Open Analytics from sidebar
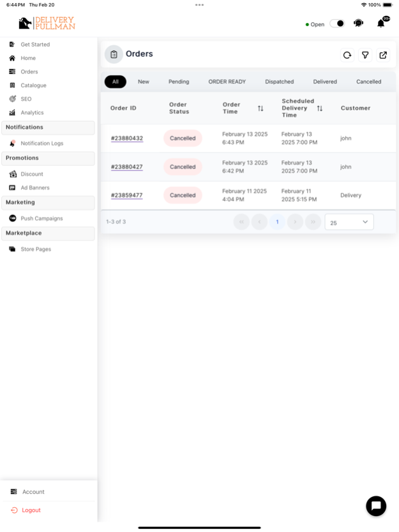The image size is (399, 532). tap(32, 112)
